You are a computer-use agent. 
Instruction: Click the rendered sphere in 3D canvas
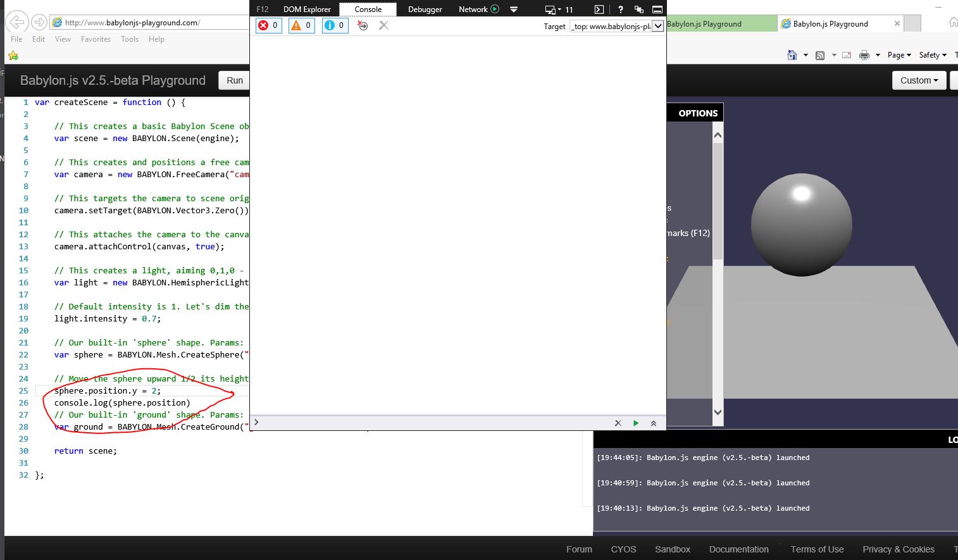(x=801, y=225)
